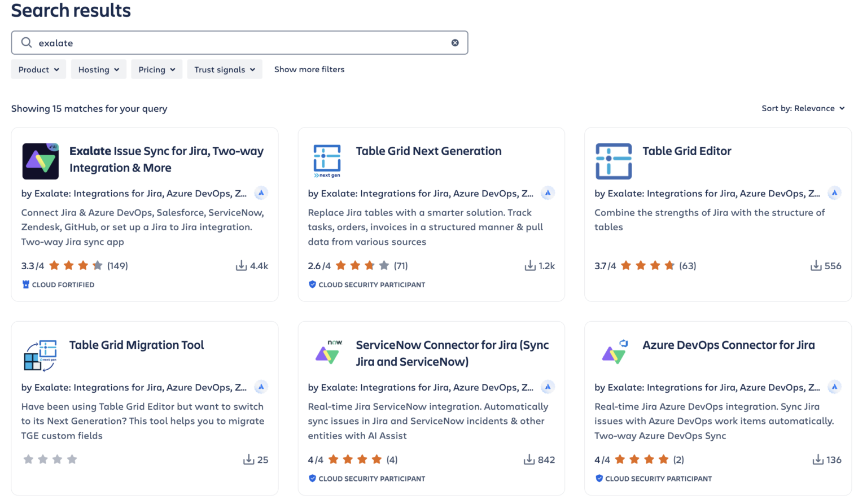Expand the Trust signals filter

[225, 69]
